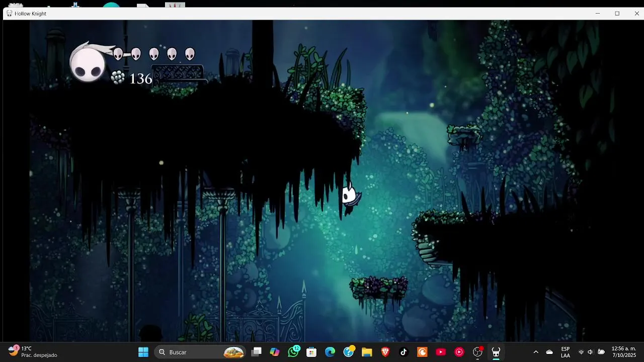Click the Hollow Knight title text
The width and height of the screenshot is (644, 362).
click(30, 14)
